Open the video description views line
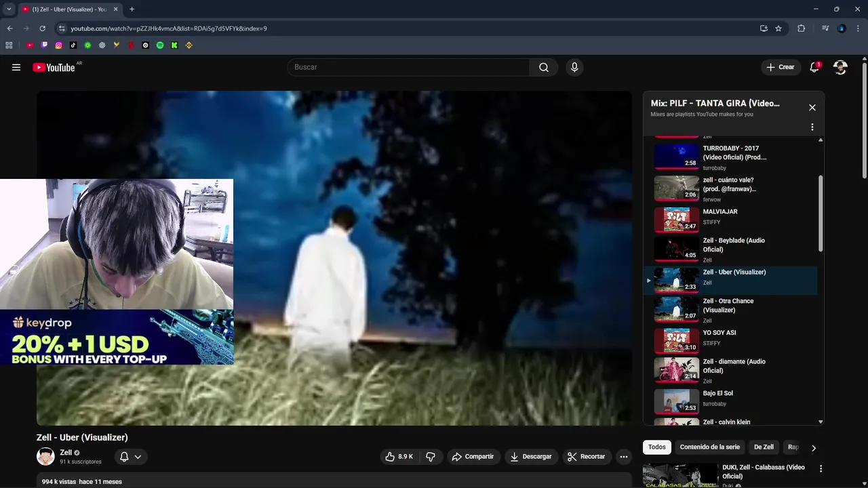 (x=82, y=482)
